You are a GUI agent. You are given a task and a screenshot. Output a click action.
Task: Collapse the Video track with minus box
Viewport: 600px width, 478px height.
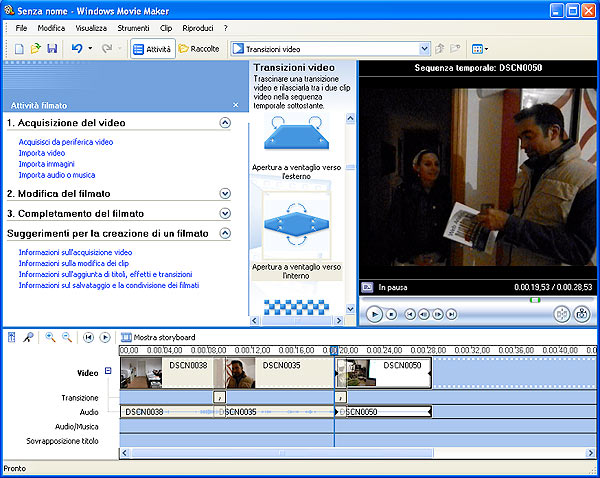(x=108, y=371)
